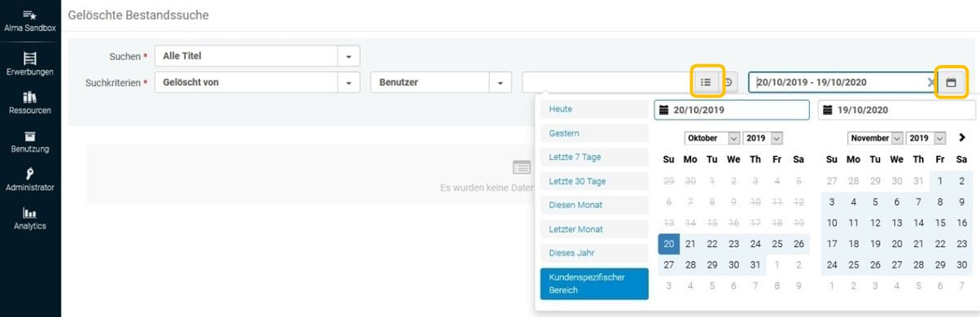Select October 31 in the calendar
The image size is (980, 317).
pos(755,265)
